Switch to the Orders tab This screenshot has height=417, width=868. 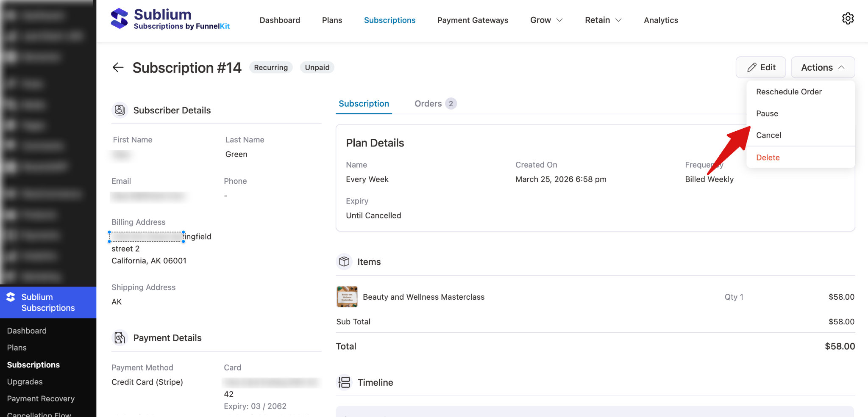[x=428, y=103]
